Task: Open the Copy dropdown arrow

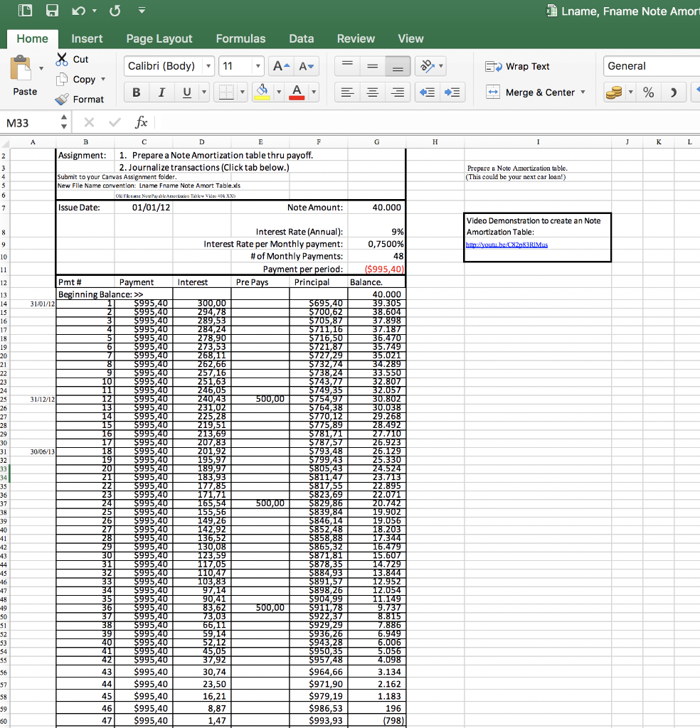Action: tap(103, 80)
